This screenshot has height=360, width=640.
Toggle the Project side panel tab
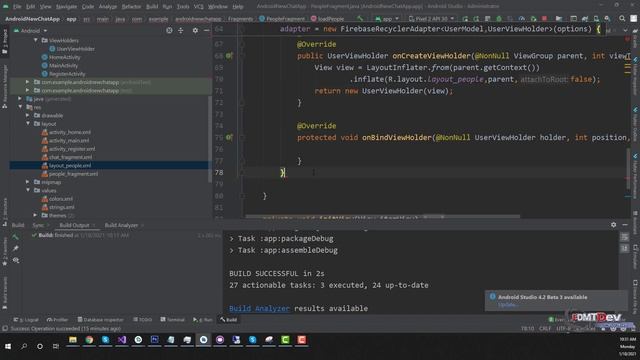click(4, 41)
